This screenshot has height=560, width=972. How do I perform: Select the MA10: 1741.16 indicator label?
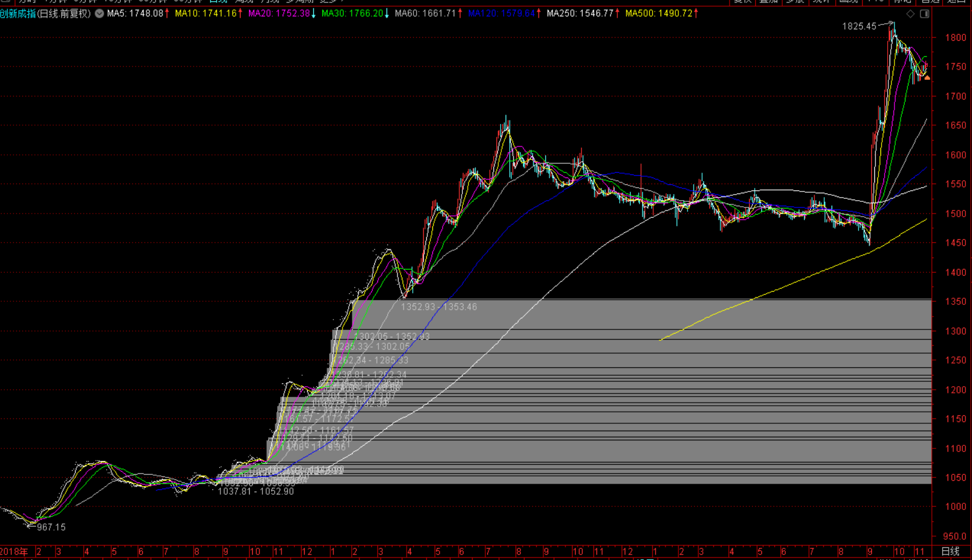[x=205, y=13]
